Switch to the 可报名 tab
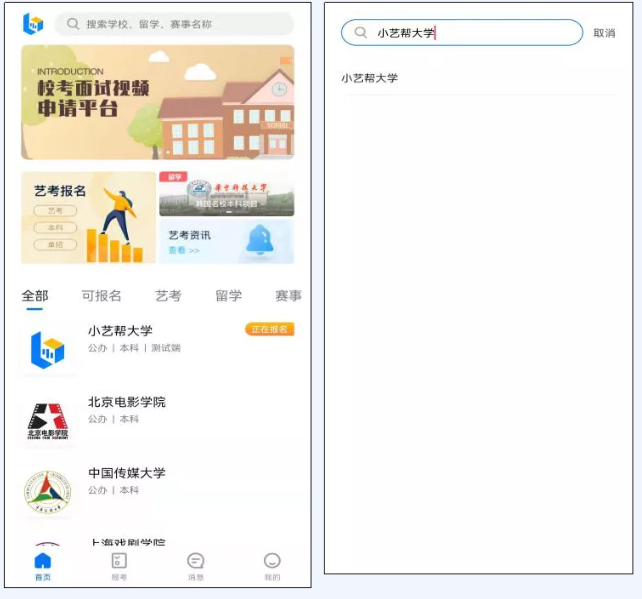 tap(101, 296)
